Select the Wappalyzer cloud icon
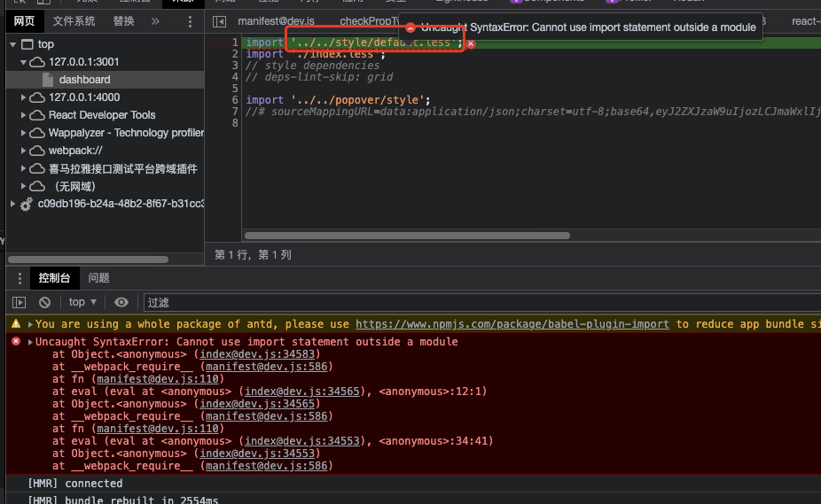 [37, 133]
